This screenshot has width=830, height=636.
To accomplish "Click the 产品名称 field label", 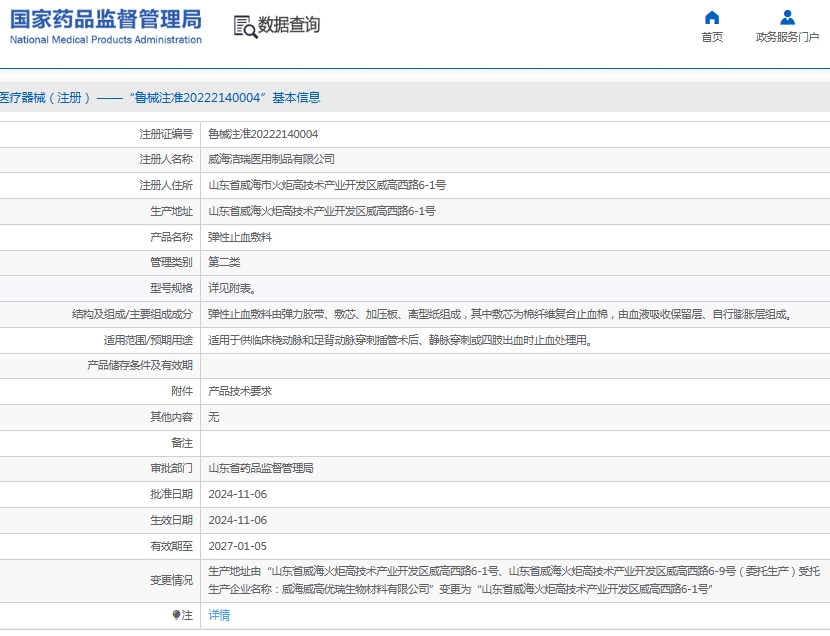I will tap(172, 237).
